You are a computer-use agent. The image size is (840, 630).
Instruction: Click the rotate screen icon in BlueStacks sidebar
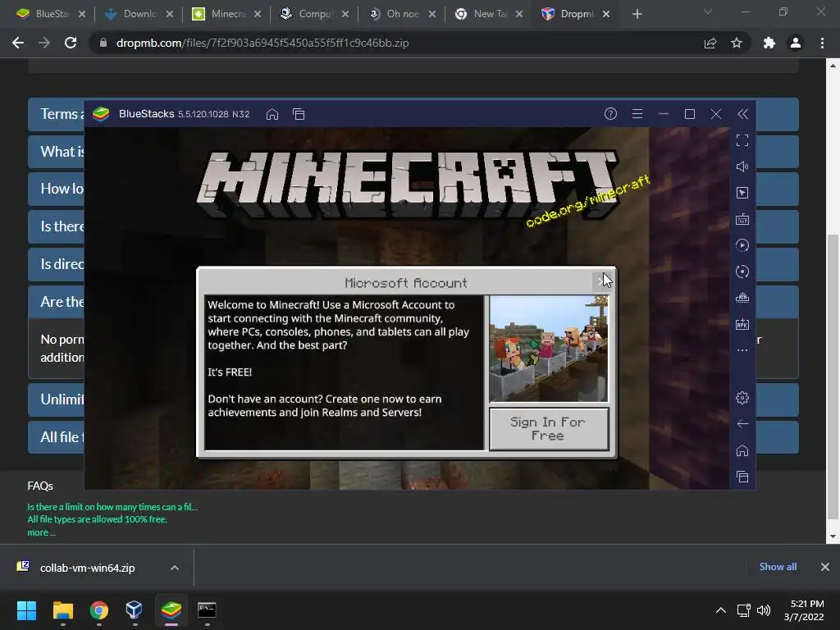tap(742, 272)
